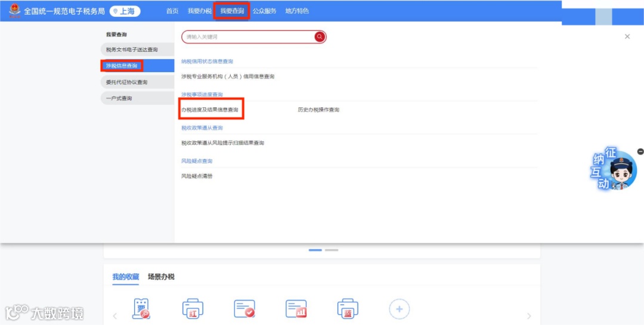Open 风险疑点清册

(x=197, y=177)
